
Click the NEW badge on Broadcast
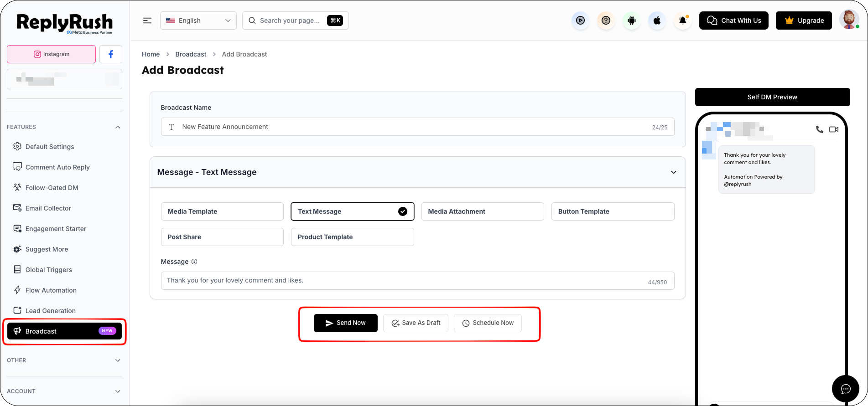pos(107,331)
